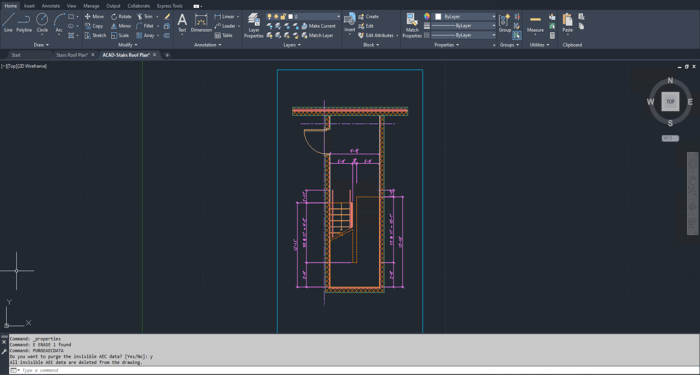The image size is (700, 375).
Task: Open the Express Tools tab
Action: 170,6
